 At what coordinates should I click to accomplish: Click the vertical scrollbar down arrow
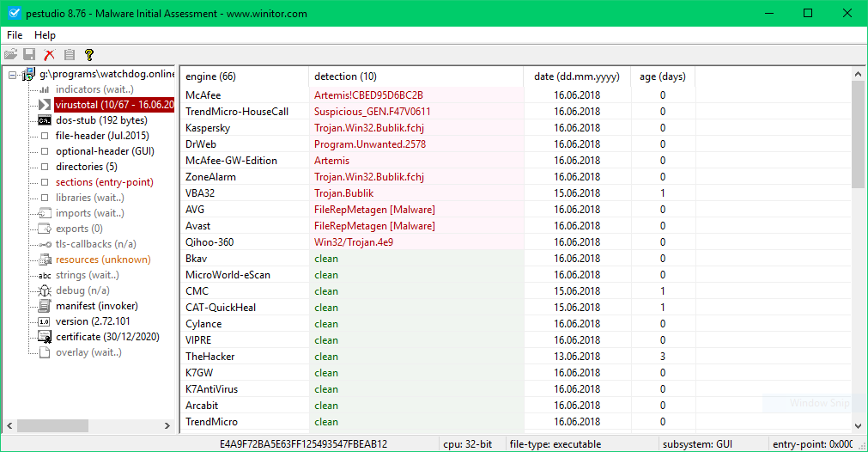(858, 426)
